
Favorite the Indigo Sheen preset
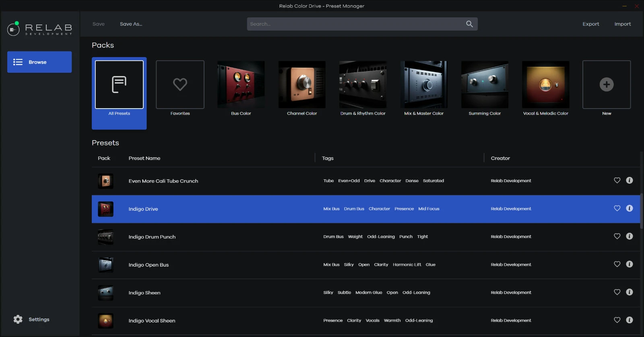click(x=617, y=292)
